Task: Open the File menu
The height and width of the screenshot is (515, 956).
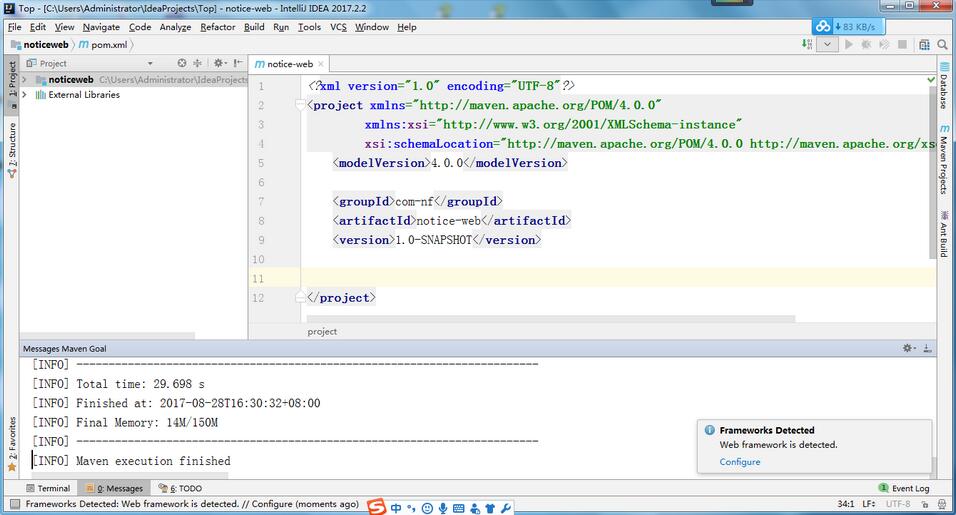Action: coord(15,27)
